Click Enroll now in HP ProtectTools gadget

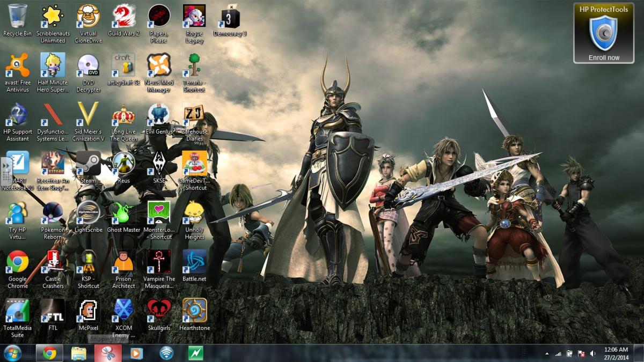pos(604,57)
